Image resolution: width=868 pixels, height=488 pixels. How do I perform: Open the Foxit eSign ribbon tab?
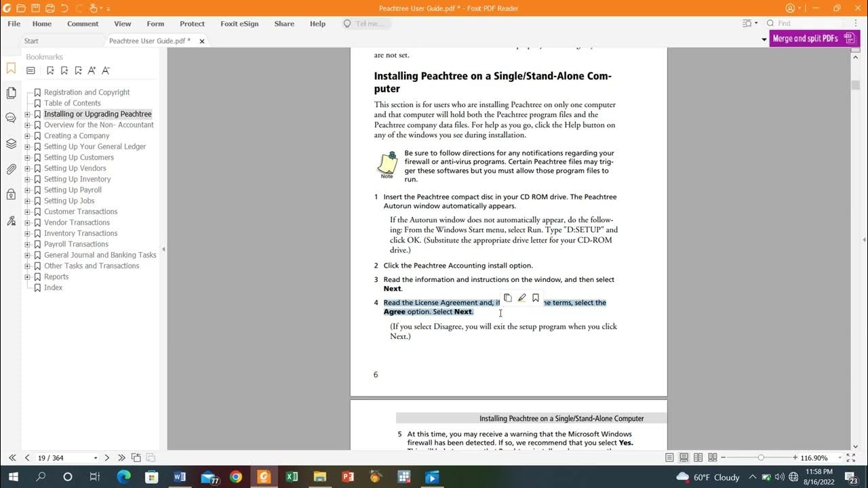[x=239, y=24]
